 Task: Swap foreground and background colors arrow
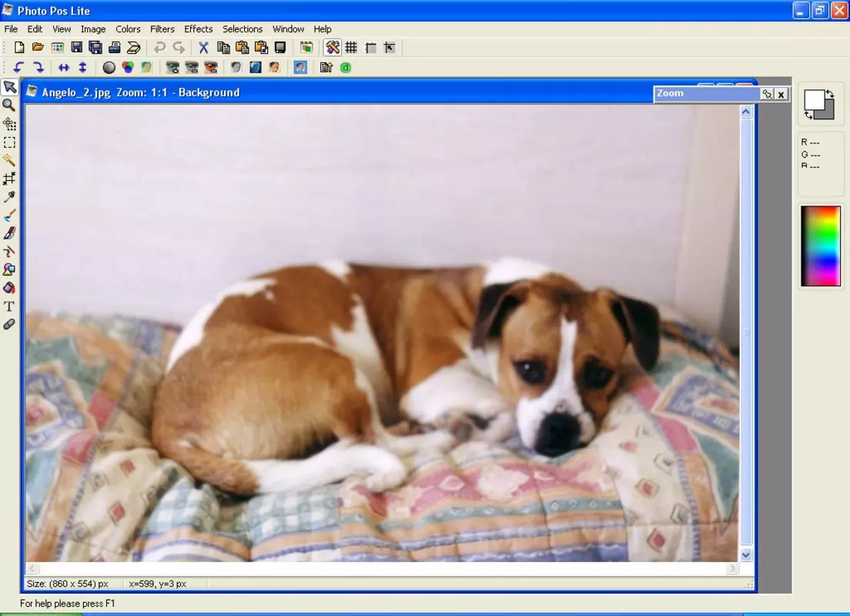pos(830,94)
